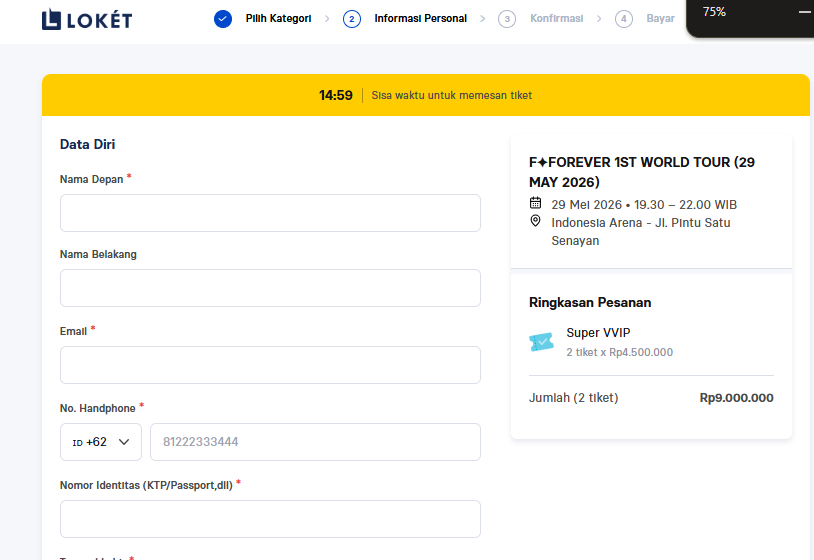Click the Loket logo
814x560 pixels.
87,20
